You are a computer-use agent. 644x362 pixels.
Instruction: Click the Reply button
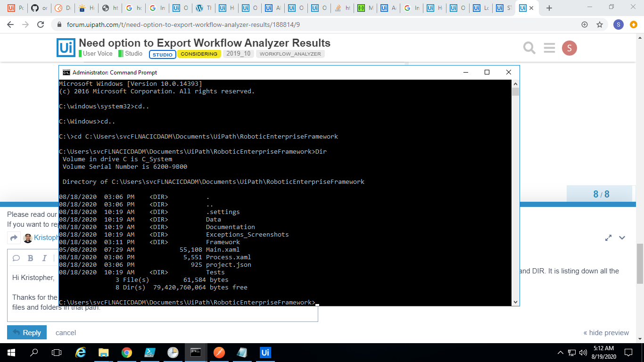(x=27, y=333)
